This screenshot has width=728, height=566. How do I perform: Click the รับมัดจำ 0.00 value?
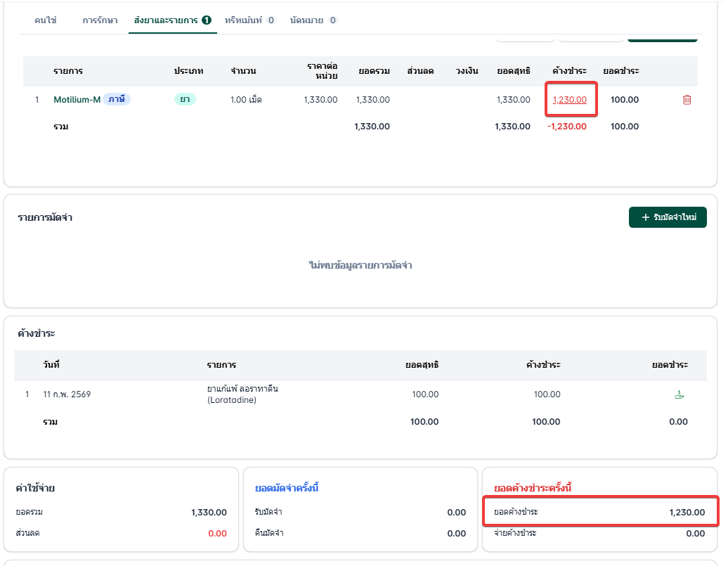[456, 512]
